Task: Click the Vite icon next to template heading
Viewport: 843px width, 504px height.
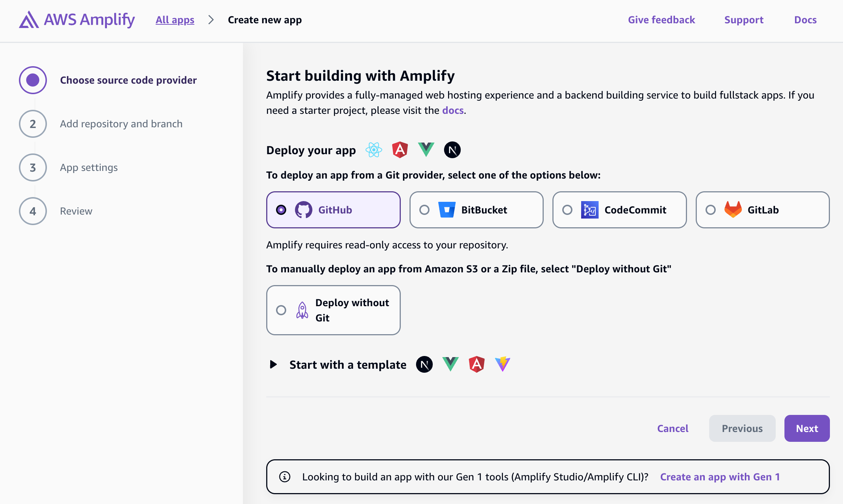Action: (x=503, y=364)
